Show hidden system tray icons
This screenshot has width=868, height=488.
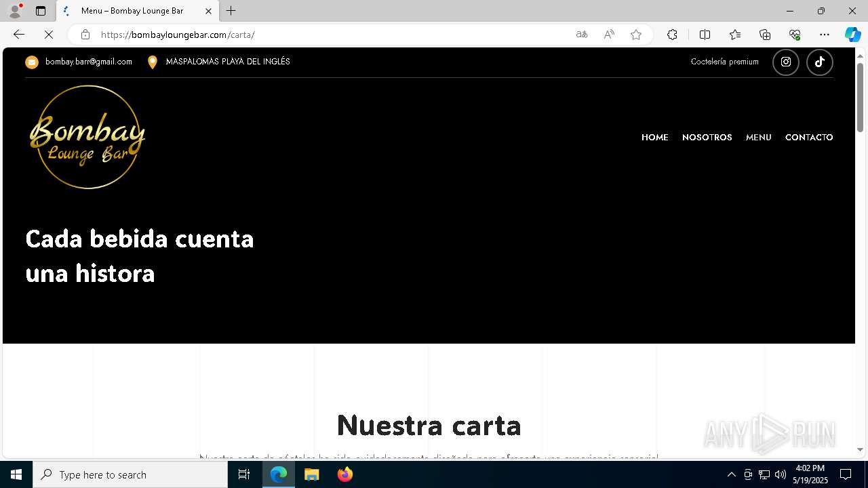point(731,474)
